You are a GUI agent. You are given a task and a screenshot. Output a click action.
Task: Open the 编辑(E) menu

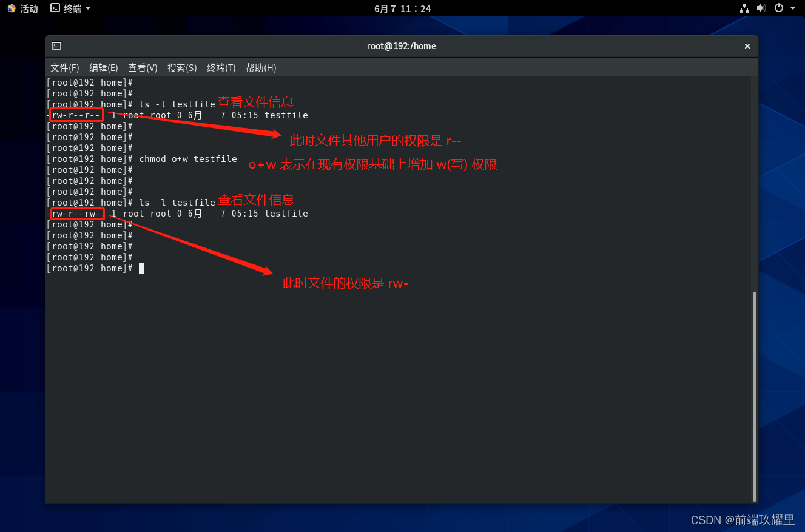click(x=104, y=68)
